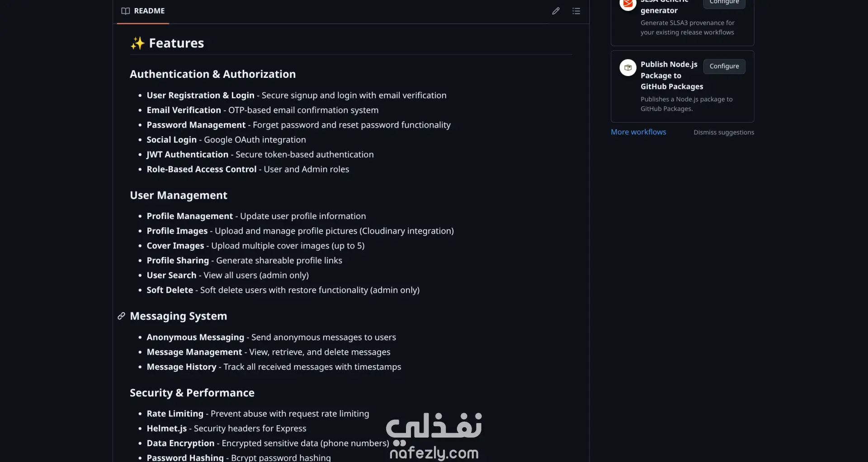Viewport: 868px width, 462px height.
Task: Click the nafezly.com watermark logo
Action: [434, 435]
